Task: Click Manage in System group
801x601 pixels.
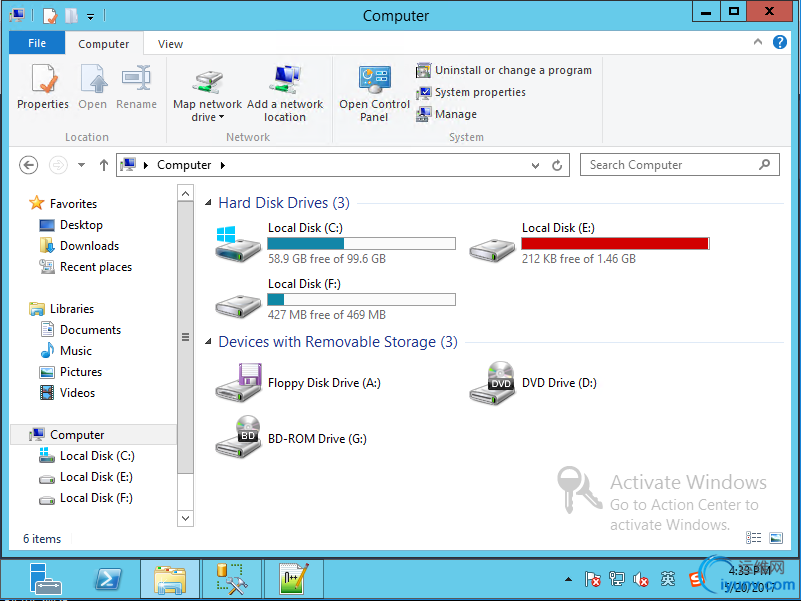Action: pyautogui.click(x=446, y=114)
